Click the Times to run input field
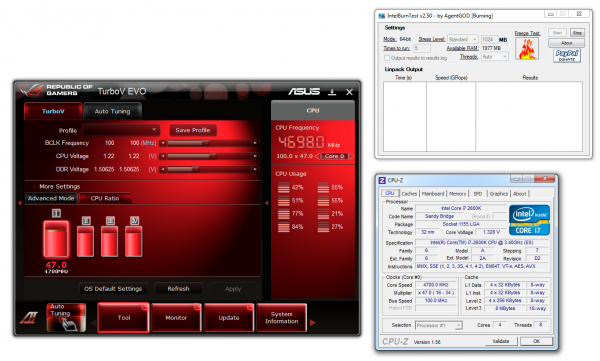Screen dimensions: 600x361 [x=422, y=48]
